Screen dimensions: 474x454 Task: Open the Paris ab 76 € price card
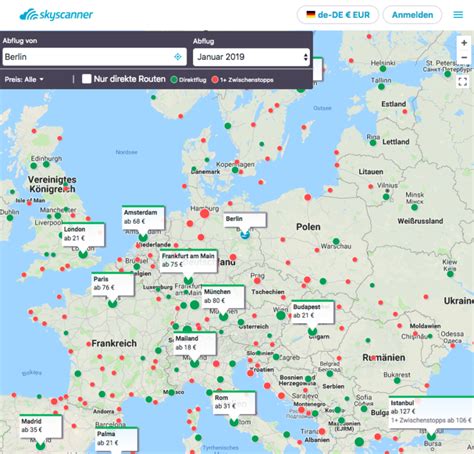point(113,284)
